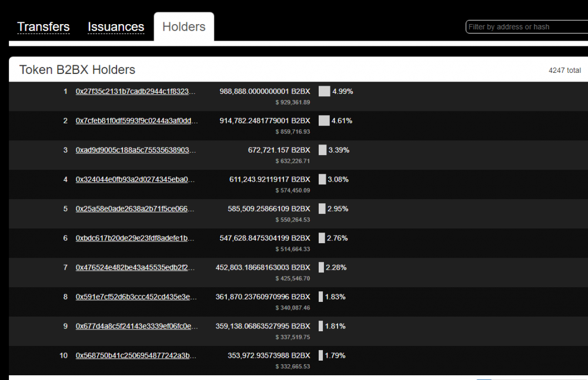Screen dimensions: 588x380
Task: Click the 2.95% percentage label
Action: tap(338, 209)
